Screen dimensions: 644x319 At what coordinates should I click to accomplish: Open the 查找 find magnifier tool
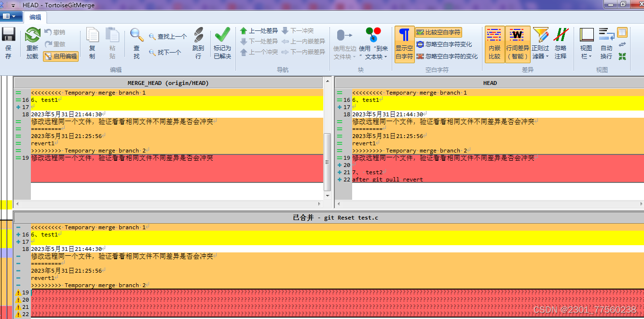137,43
